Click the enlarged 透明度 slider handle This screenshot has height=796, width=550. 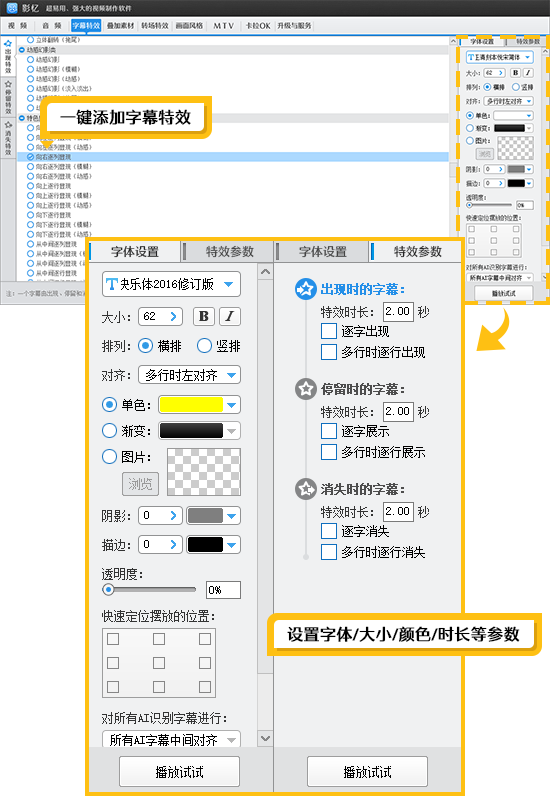pos(108,590)
